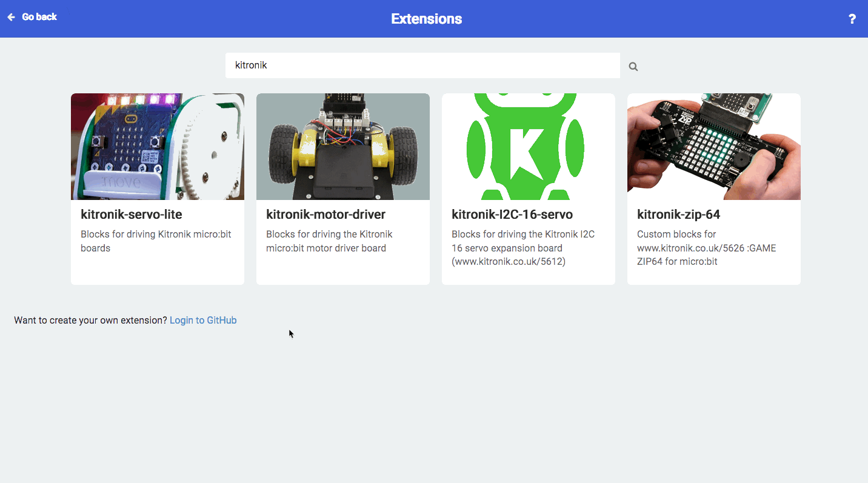Click the Extensions page title
Image resolution: width=868 pixels, height=483 pixels.
click(x=426, y=19)
